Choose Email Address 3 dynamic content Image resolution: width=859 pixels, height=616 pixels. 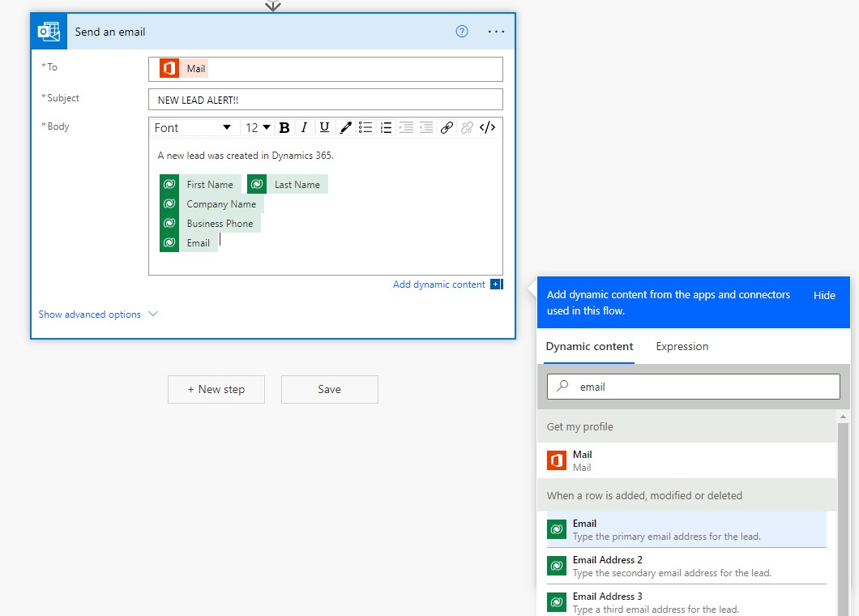[686, 601]
